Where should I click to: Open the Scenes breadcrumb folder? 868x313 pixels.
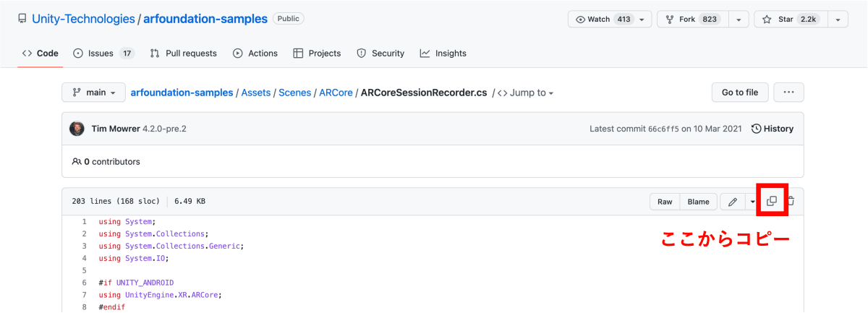pos(294,93)
